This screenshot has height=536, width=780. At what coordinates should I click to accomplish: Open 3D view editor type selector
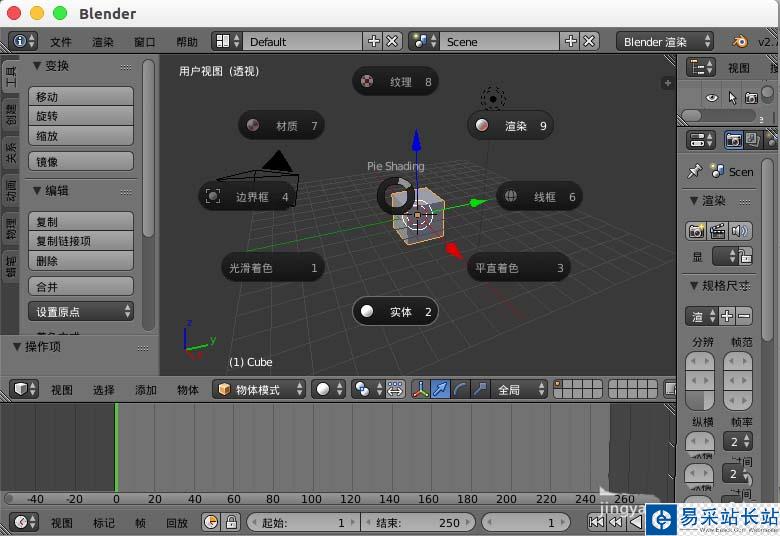click(23, 389)
